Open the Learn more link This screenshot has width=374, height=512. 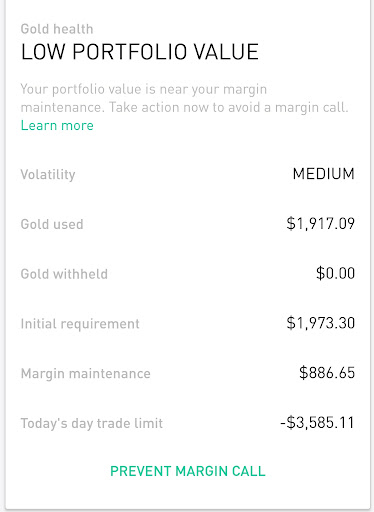pyautogui.click(x=57, y=126)
